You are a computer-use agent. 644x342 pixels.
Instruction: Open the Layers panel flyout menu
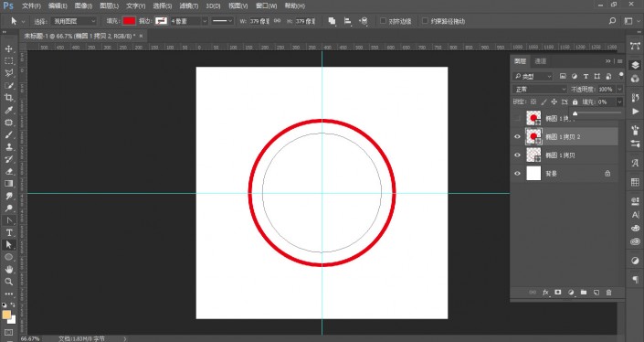tap(619, 61)
